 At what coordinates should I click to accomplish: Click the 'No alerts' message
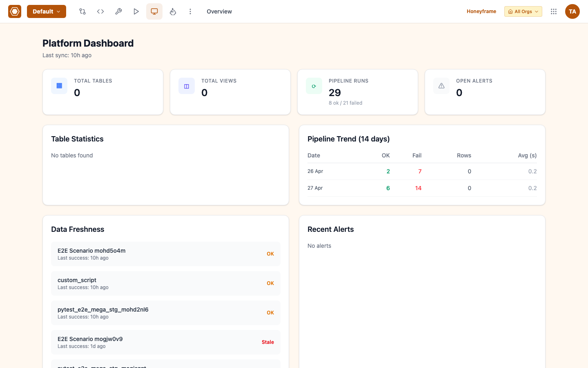coord(319,246)
